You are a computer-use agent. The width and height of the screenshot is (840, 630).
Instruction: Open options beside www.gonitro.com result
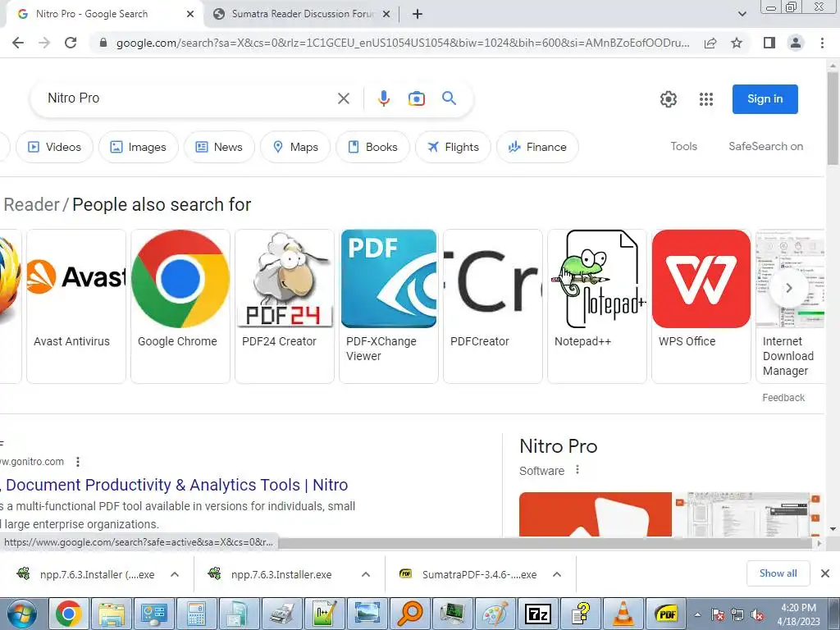coord(78,462)
